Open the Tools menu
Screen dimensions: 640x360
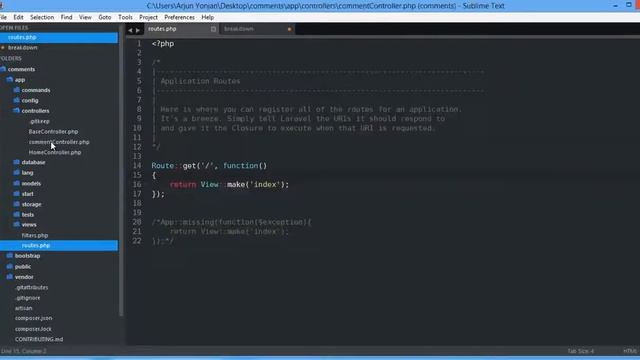(125, 17)
